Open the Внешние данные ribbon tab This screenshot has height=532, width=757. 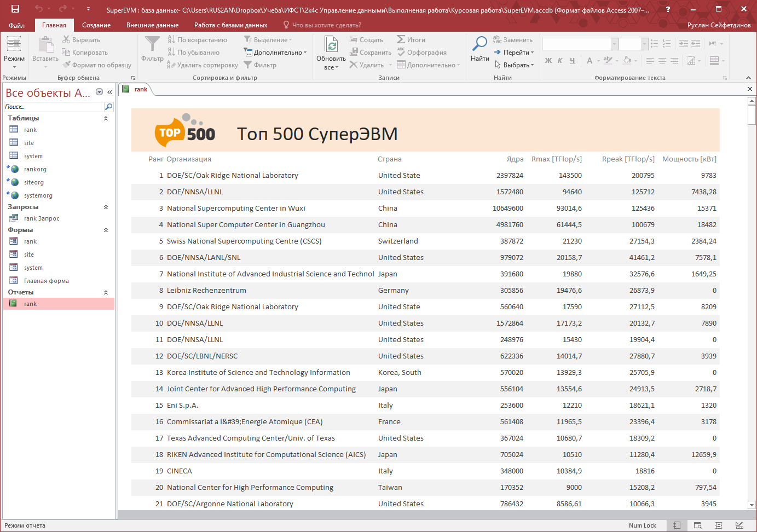pos(152,25)
